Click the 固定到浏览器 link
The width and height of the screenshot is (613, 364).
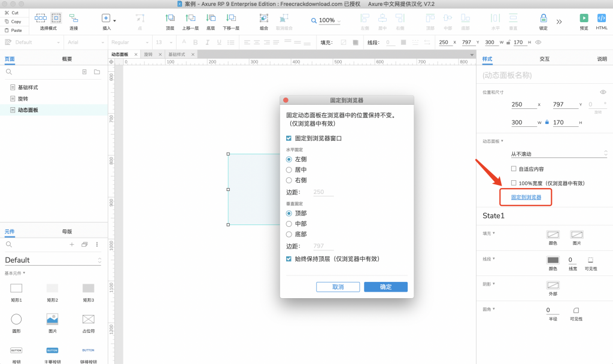[x=526, y=197]
